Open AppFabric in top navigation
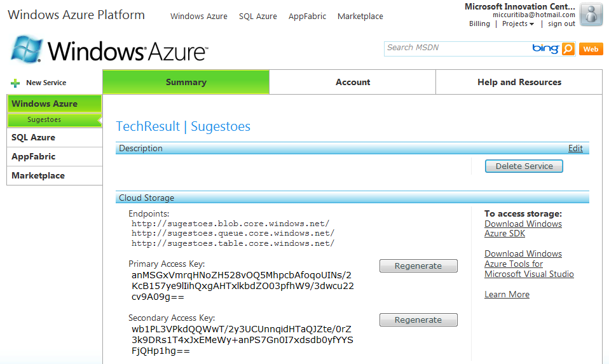Viewport: 609px width, 364px height. click(307, 17)
